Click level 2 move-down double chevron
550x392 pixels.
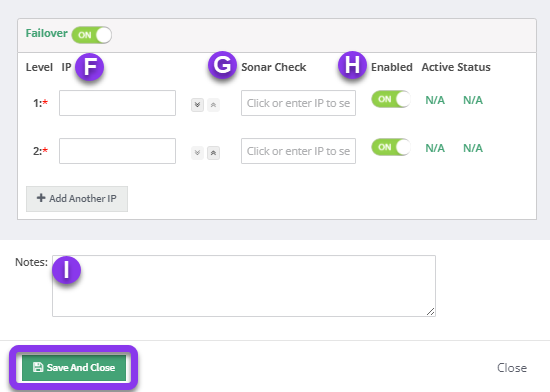197,153
